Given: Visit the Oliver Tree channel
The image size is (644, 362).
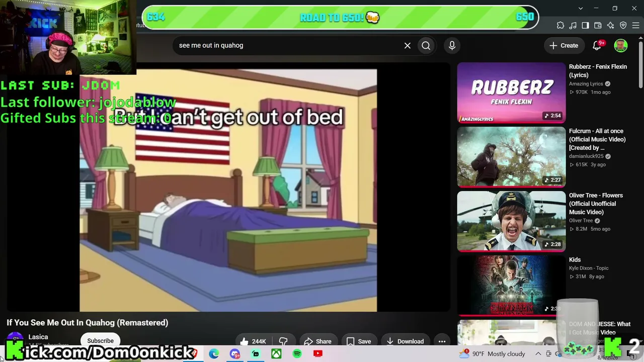Looking at the screenshot, I should click(x=581, y=221).
